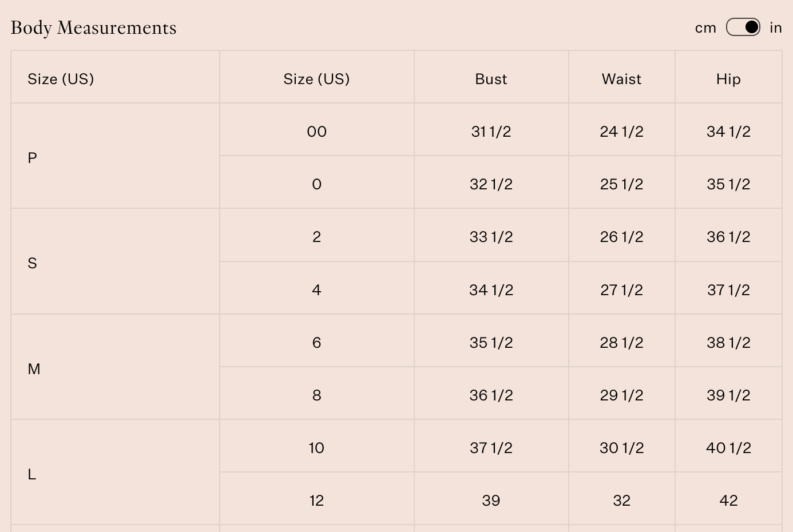The image size is (793, 532).
Task: Click the cm unit label
Action: coord(705,28)
